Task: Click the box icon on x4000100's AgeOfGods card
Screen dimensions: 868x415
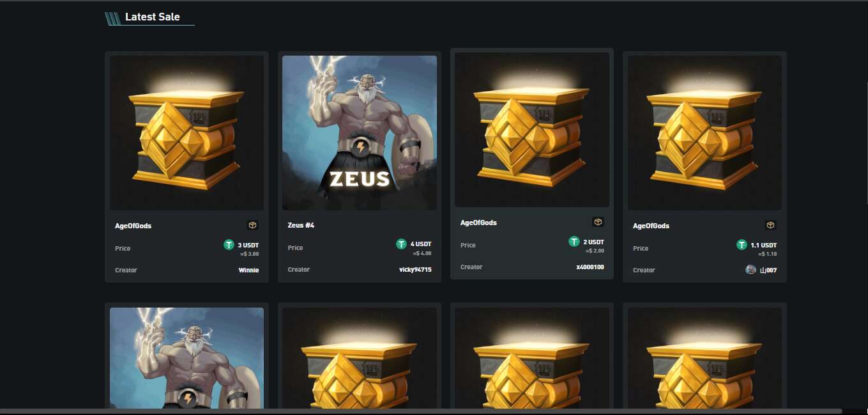Action: tap(598, 222)
